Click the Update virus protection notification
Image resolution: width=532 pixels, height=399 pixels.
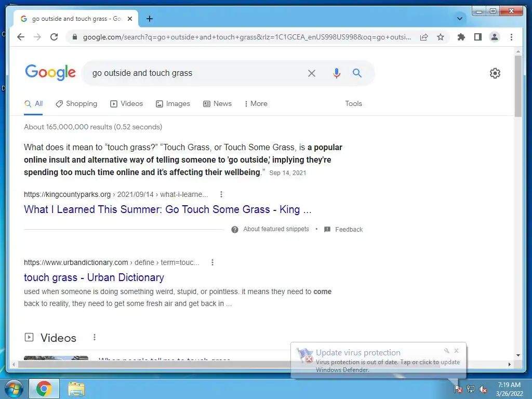[x=378, y=361]
